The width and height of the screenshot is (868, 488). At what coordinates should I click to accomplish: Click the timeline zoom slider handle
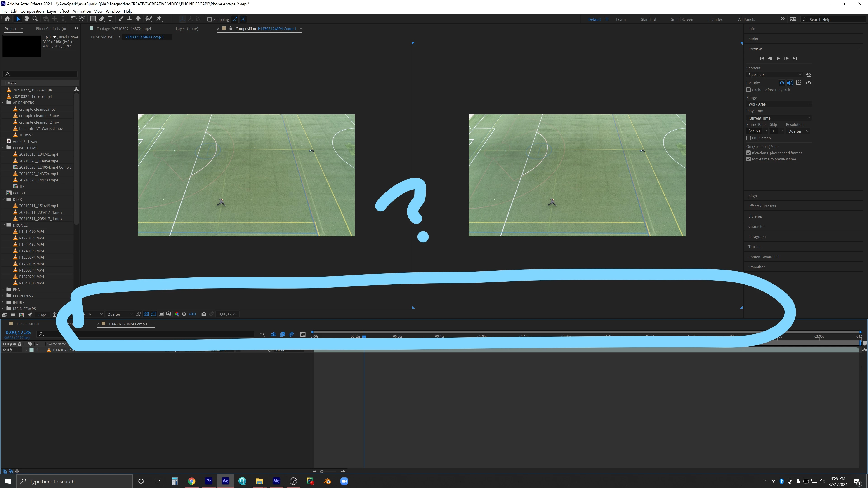click(x=322, y=471)
